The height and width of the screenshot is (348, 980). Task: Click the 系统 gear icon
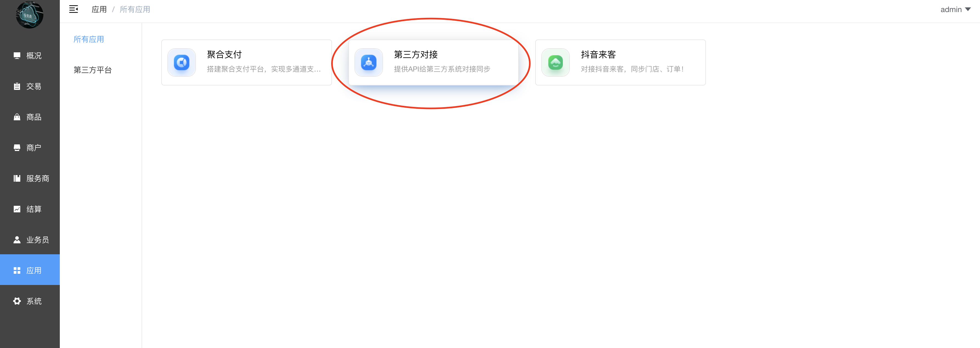point(17,301)
